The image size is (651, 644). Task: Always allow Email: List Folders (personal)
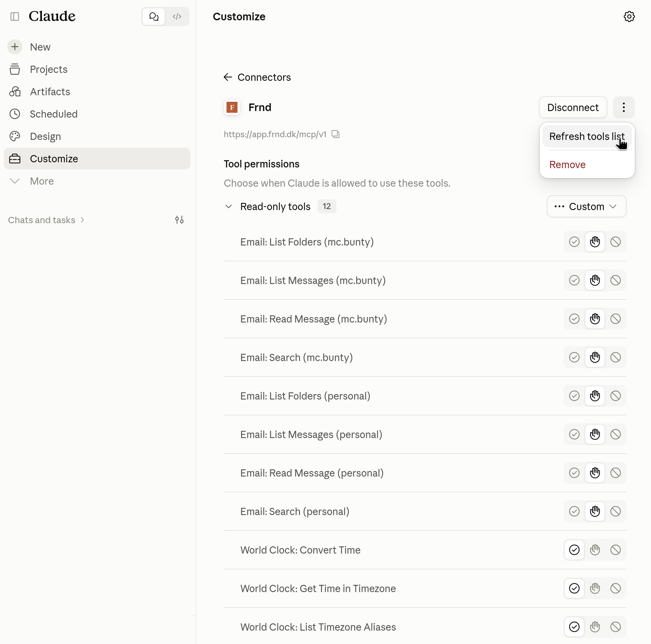click(574, 396)
